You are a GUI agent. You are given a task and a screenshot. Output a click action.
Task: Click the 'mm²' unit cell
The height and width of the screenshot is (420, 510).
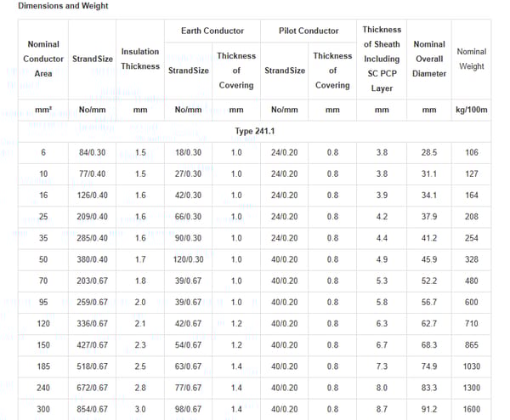pos(43,110)
